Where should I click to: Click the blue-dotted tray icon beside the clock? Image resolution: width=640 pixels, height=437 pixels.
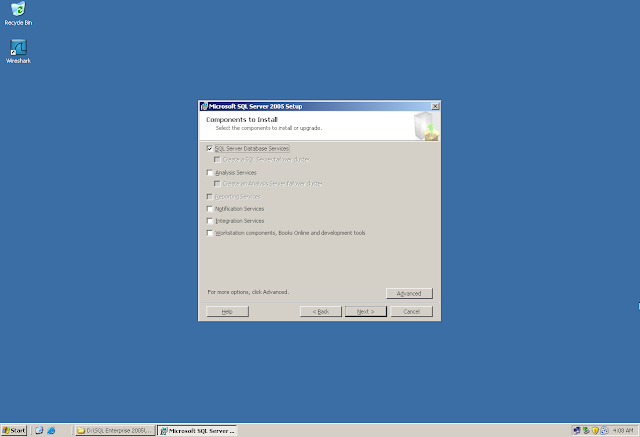(x=604, y=430)
